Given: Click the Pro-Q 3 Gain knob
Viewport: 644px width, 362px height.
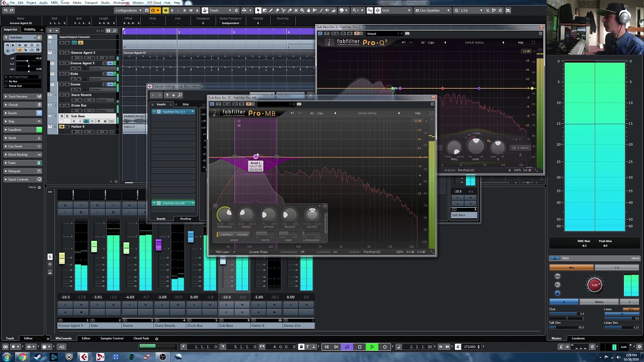Looking at the screenshot, I should (476, 146).
